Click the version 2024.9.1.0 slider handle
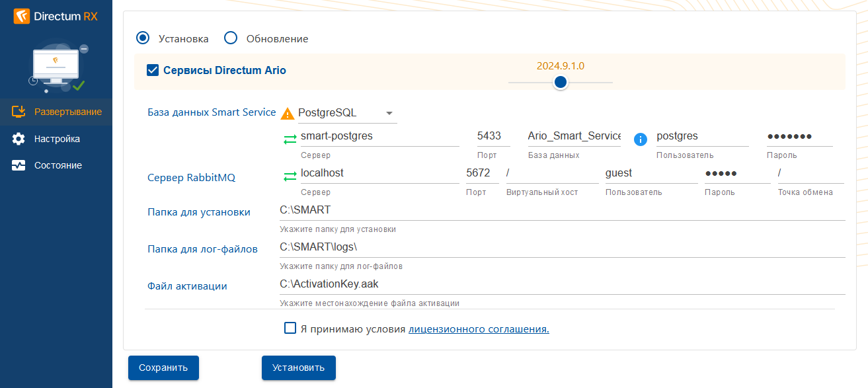The width and height of the screenshot is (868, 388). pos(561,82)
